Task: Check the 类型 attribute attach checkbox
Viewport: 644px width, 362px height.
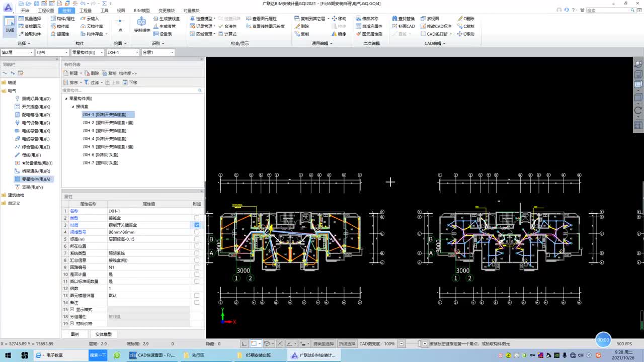Action: tap(197, 218)
